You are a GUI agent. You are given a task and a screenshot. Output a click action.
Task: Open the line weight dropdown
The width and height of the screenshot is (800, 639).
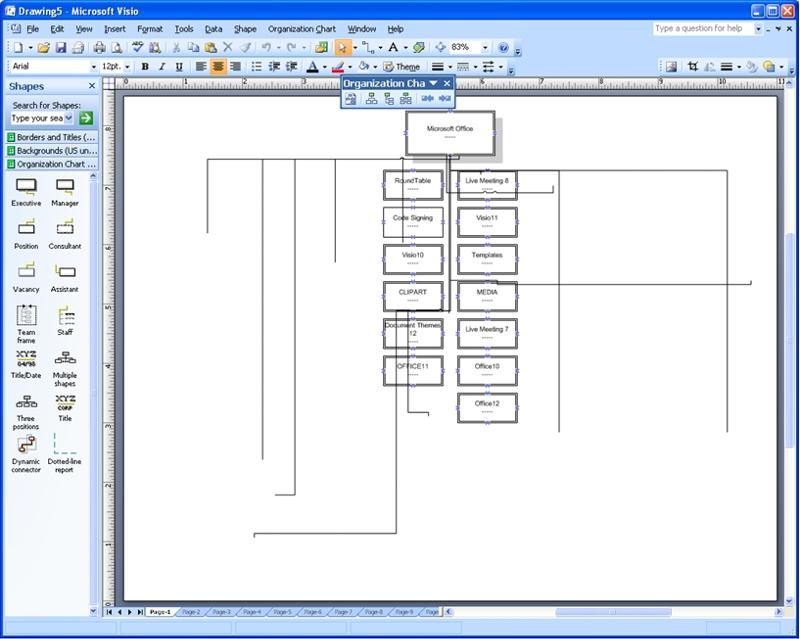[450, 67]
